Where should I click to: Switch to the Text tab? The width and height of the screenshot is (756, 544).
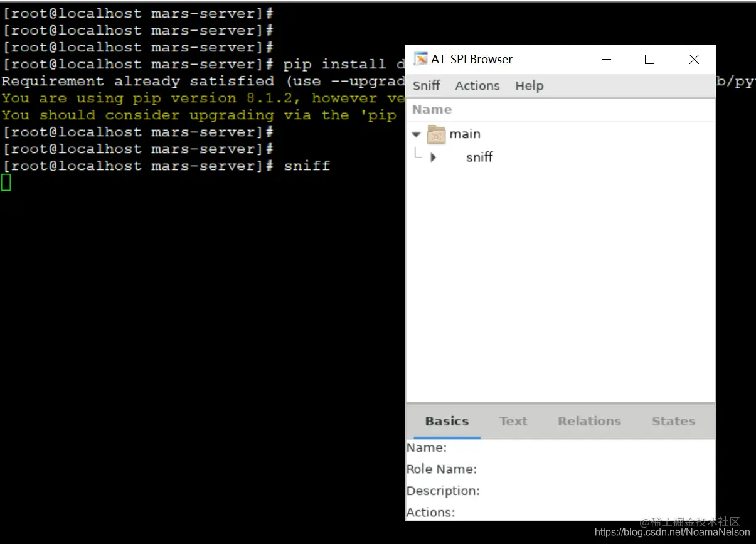tap(513, 421)
